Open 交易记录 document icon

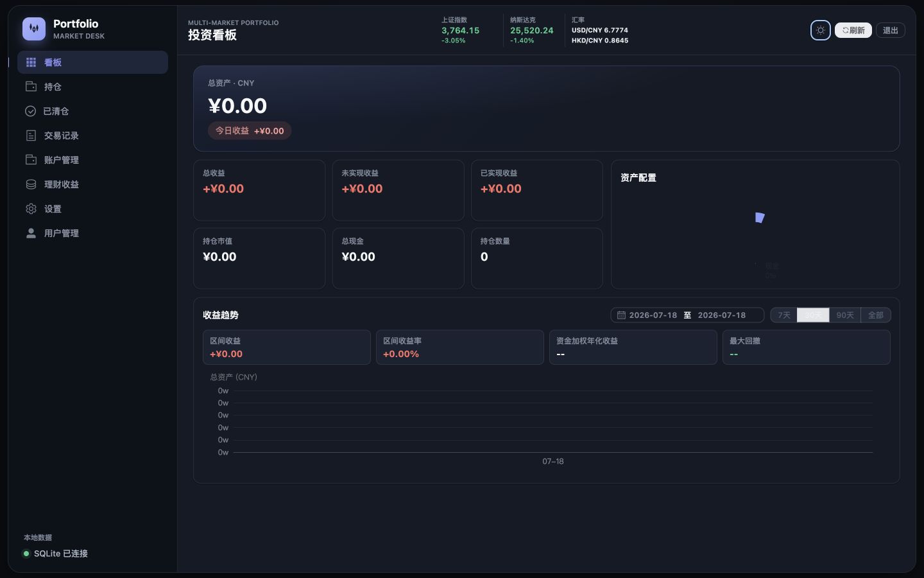point(31,136)
